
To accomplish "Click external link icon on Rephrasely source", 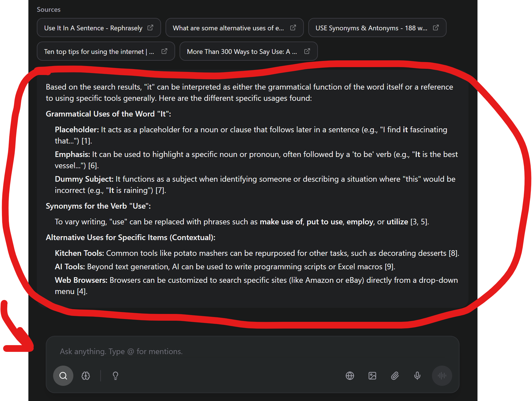I will pyautogui.click(x=150, y=28).
